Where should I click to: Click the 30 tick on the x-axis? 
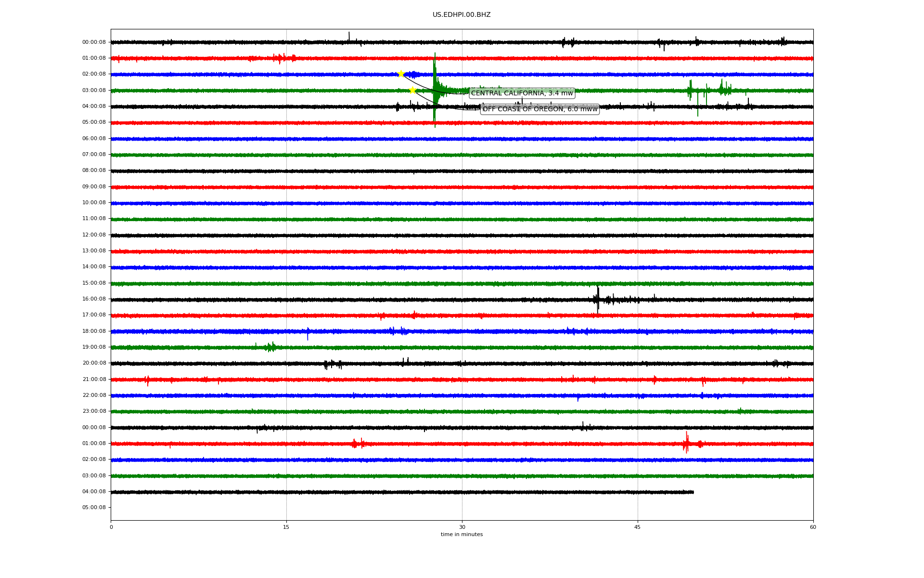(x=462, y=527)
